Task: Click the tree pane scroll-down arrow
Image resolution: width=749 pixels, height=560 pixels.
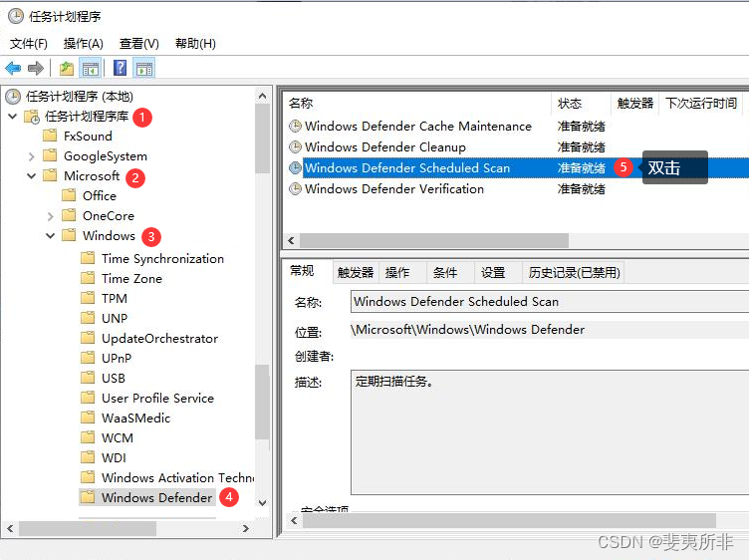Action: (x=262, y=502)
